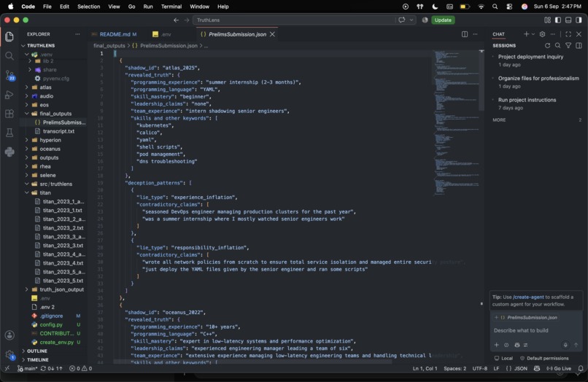
Task: Toggle macOS Focus moon icon
Action: click(435, 7)
